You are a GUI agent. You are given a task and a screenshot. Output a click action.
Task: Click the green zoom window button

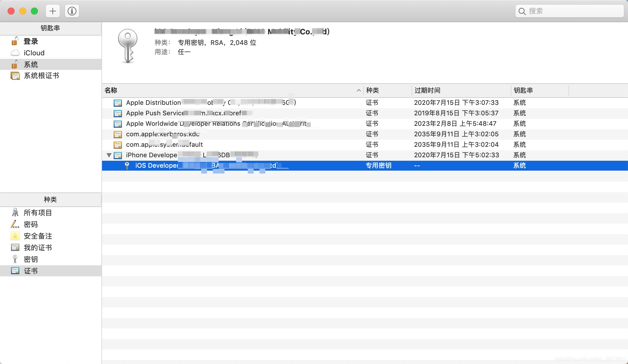[x=34, y=11]
